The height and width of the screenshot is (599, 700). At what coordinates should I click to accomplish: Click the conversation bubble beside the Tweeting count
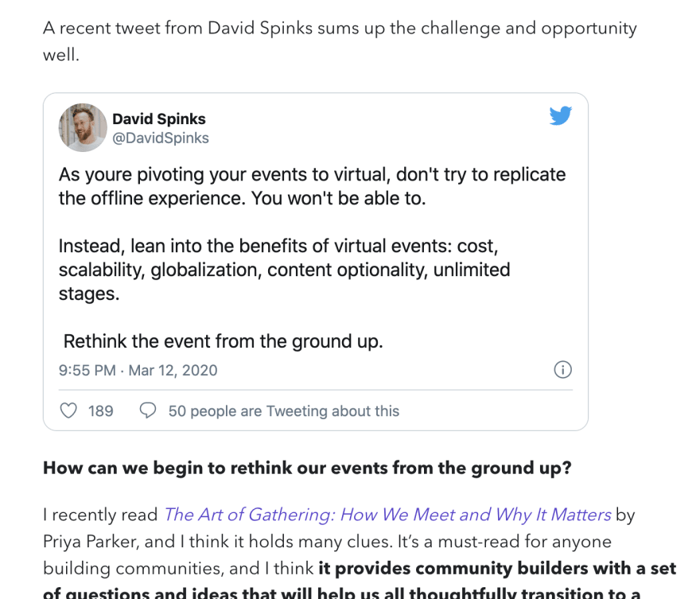tap(148, 410)
